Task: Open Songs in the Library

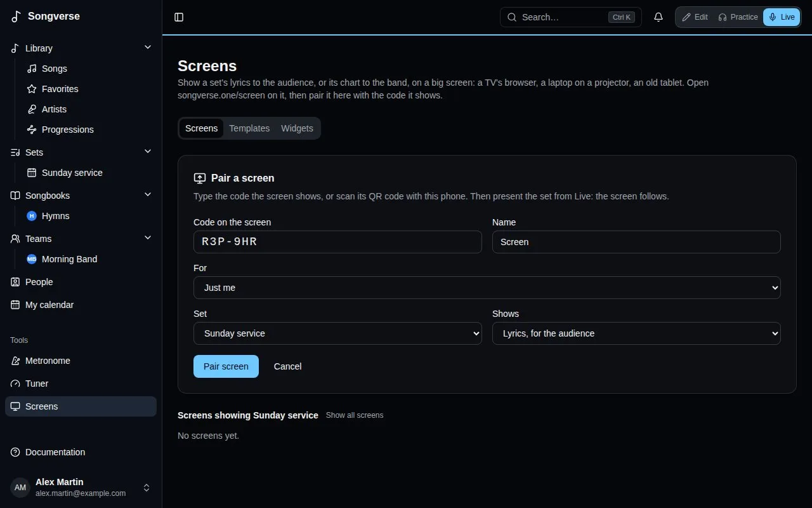Action: point(89,69)
